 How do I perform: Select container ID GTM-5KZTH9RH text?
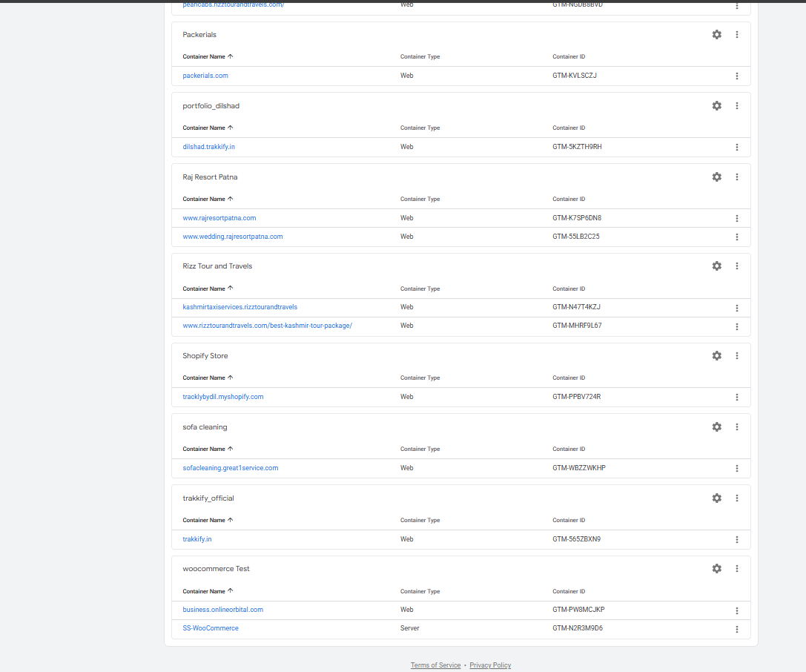(578, 147)
